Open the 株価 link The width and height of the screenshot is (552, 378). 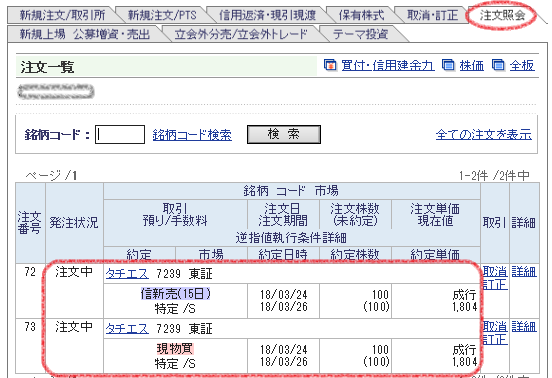coord(472,65)
